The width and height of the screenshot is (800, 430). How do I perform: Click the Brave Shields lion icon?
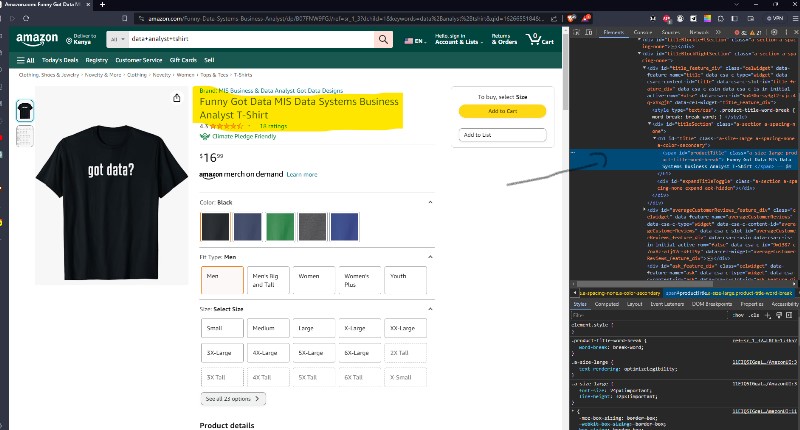[571, 18]
